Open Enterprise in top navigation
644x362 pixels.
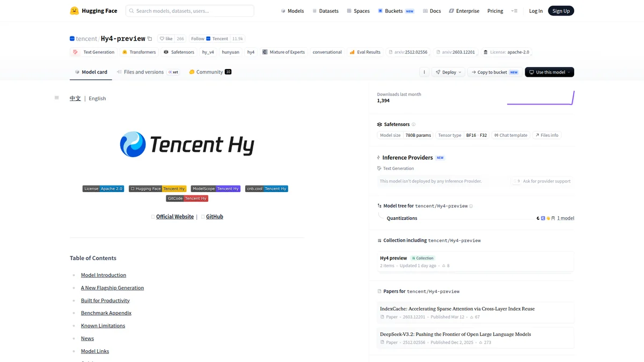click(464, 11)
